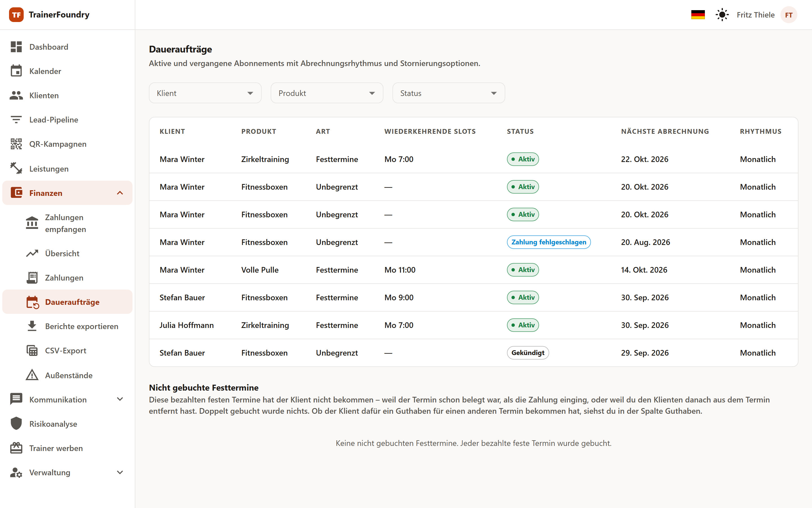The image size is (812, 508).
Task: Expand the Kommunikation section chevron
Action: click(x=120, y=399)
